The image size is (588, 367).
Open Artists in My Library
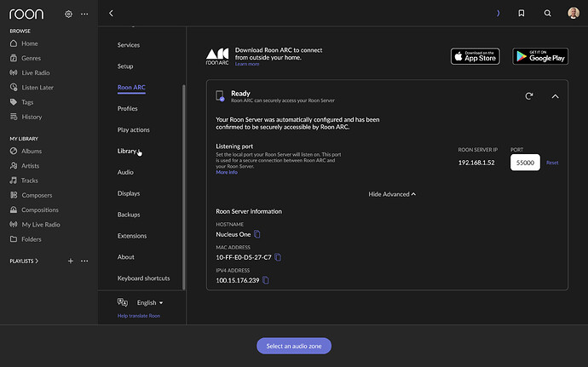[25, 166]
